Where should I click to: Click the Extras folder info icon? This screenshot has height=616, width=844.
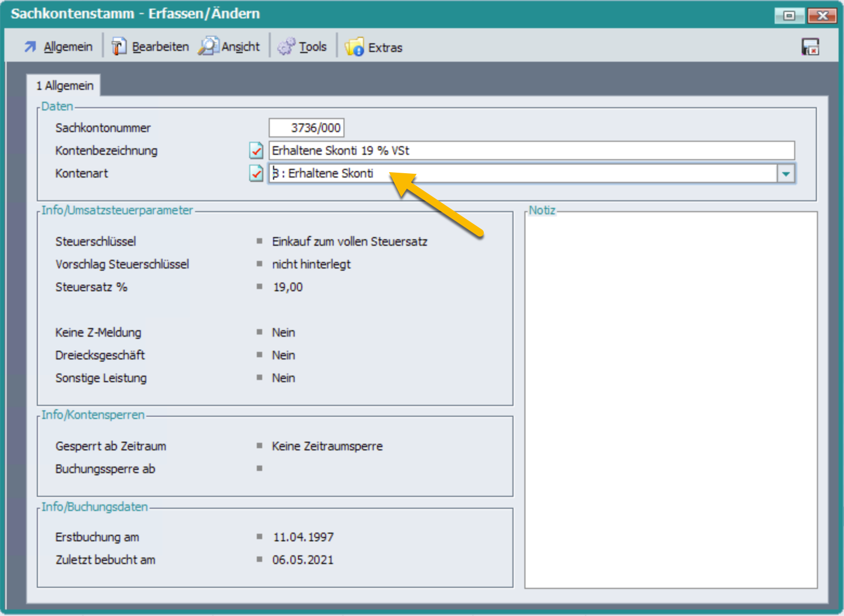click(x=354, y=47)
